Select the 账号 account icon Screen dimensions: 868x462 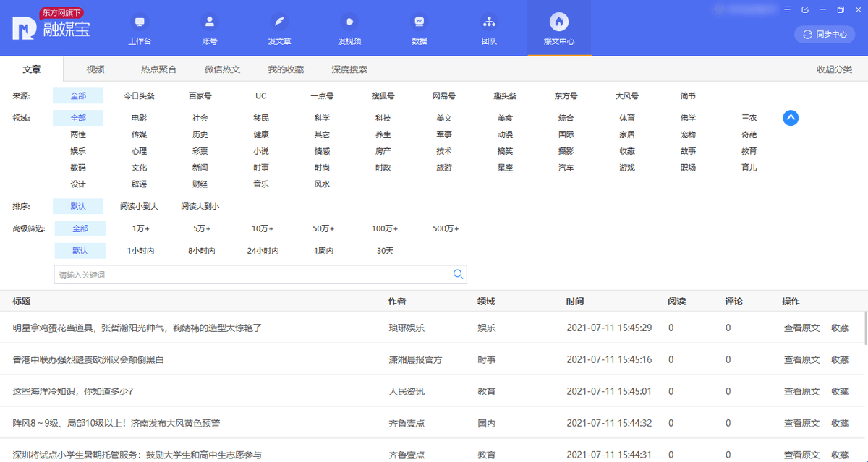[209, 29]
